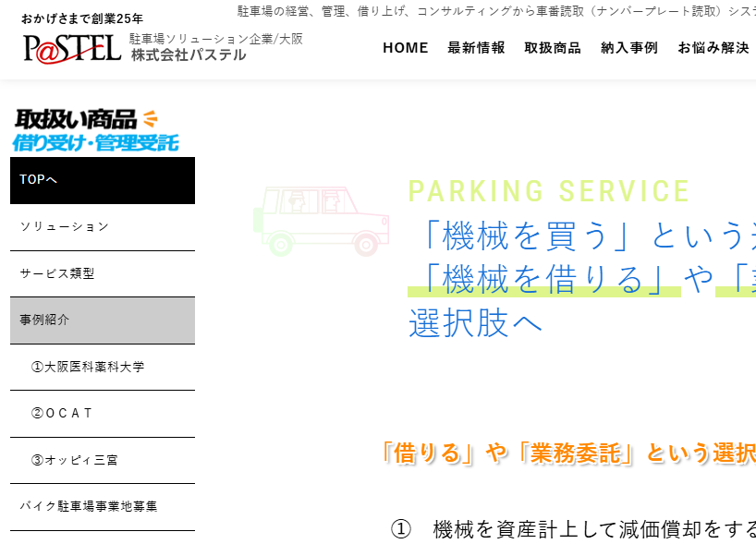Click the TOPへ sidebar button
Viewport: 756px width, 544px height.
103,180
